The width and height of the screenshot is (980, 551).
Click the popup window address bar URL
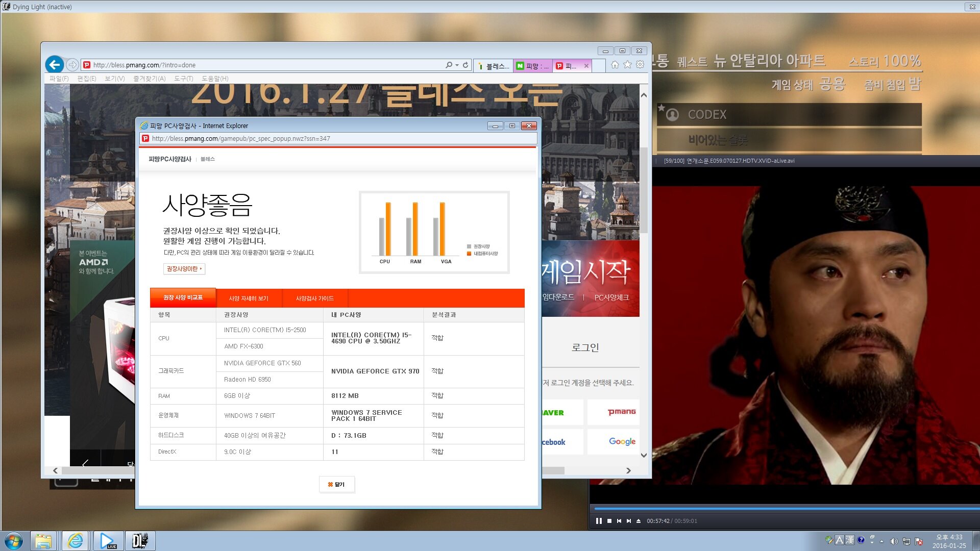(338, 138)
